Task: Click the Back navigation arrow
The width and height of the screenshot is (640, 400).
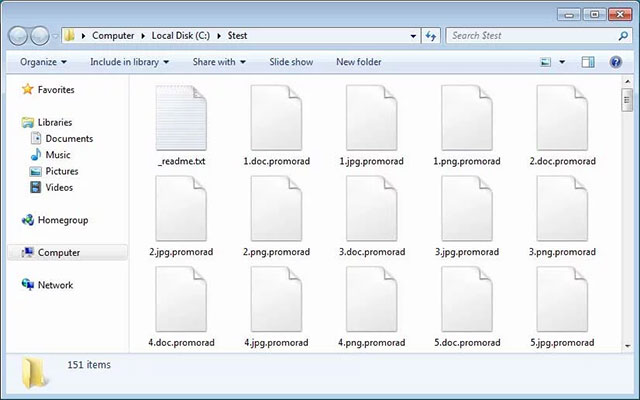Action: [18, 36]
